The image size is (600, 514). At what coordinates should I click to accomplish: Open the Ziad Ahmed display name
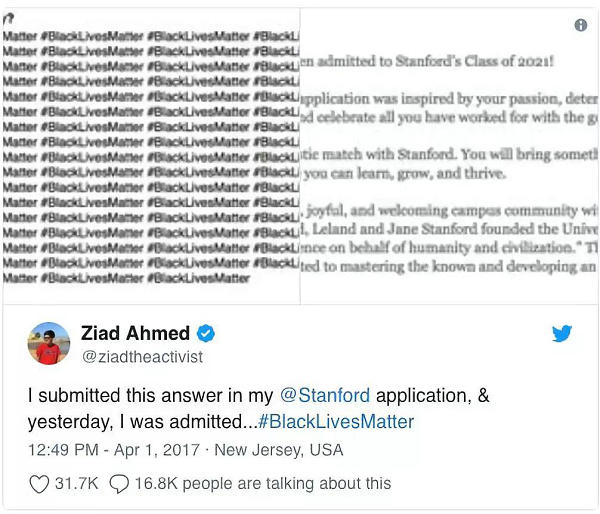tap(135, 333)
